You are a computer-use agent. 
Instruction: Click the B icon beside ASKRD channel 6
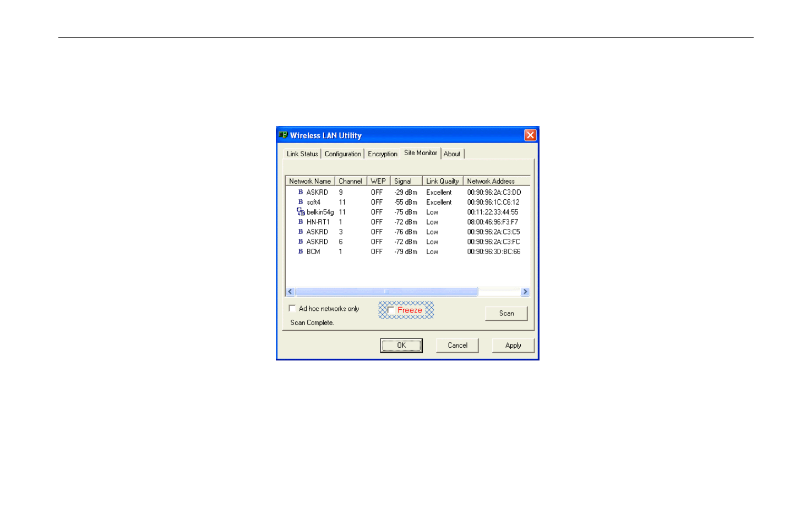pyautogui.click(x=301, y=242)
